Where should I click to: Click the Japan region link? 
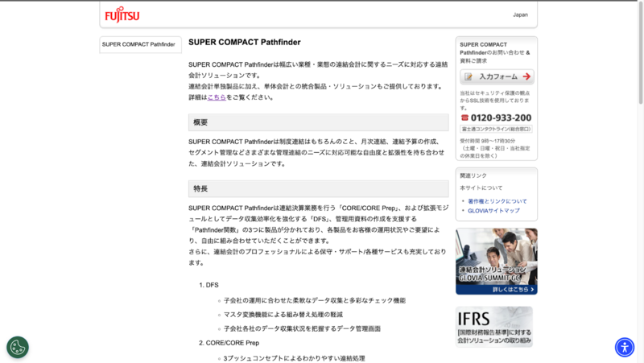(520, 14)
